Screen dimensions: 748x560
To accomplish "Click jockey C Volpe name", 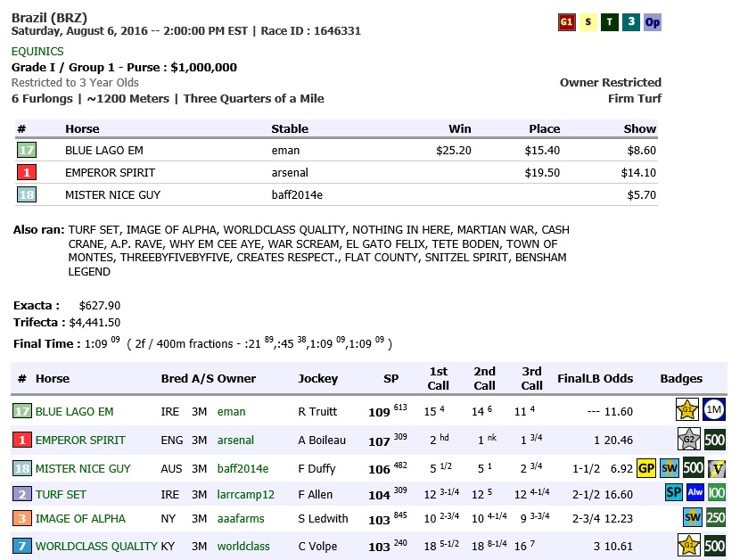I will [x=317, y=546].
